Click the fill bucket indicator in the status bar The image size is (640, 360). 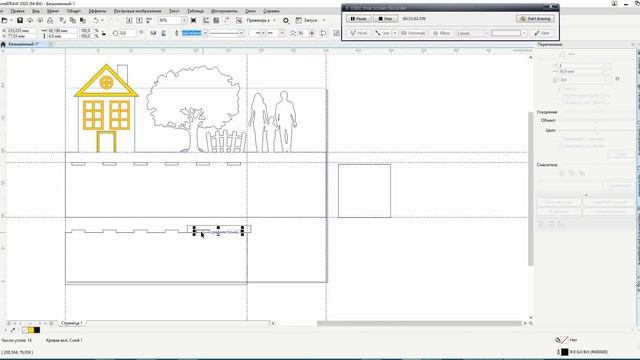[x=558, y=340]
